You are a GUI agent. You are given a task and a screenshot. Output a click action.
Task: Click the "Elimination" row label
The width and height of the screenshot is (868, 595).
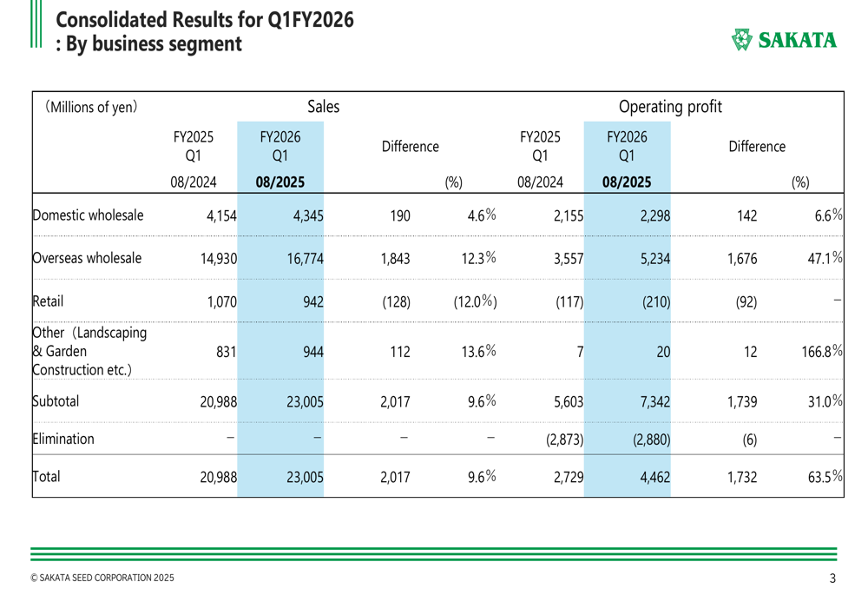[63, 439]
